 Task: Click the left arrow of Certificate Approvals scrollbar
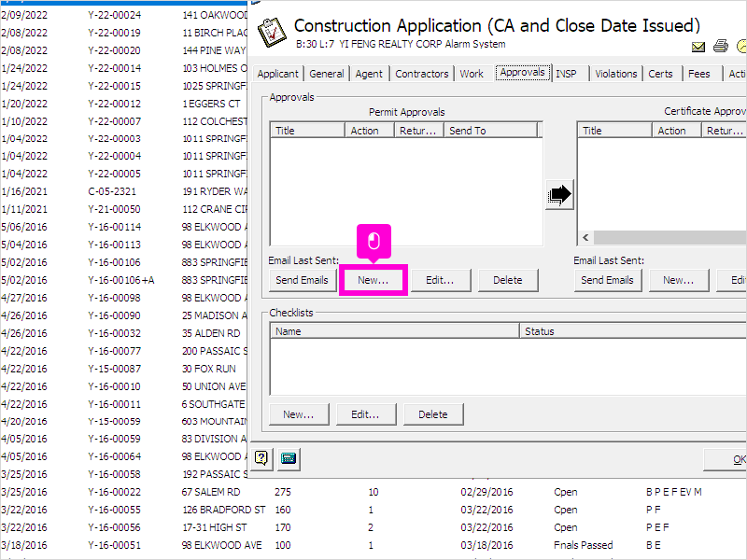586,237
